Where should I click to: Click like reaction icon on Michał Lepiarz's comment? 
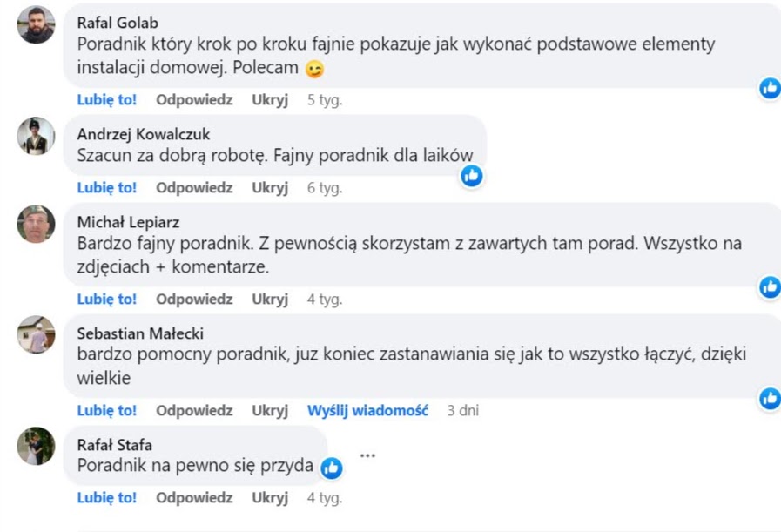pos(770,286)
